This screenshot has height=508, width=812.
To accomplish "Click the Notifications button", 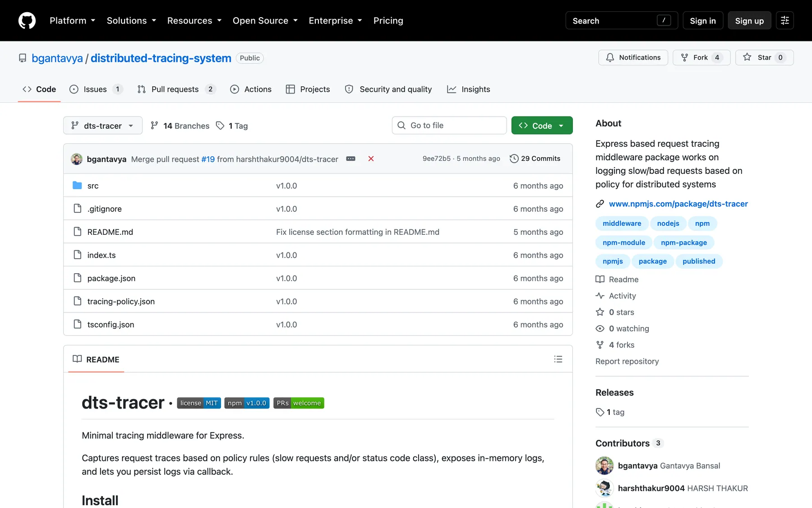I will (x=633, y=57).
